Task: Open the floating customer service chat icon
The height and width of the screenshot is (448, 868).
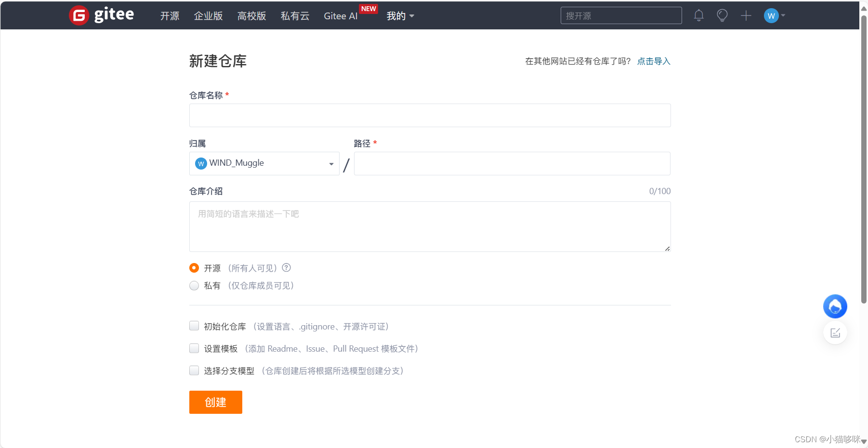Action: tap(835, 306)
